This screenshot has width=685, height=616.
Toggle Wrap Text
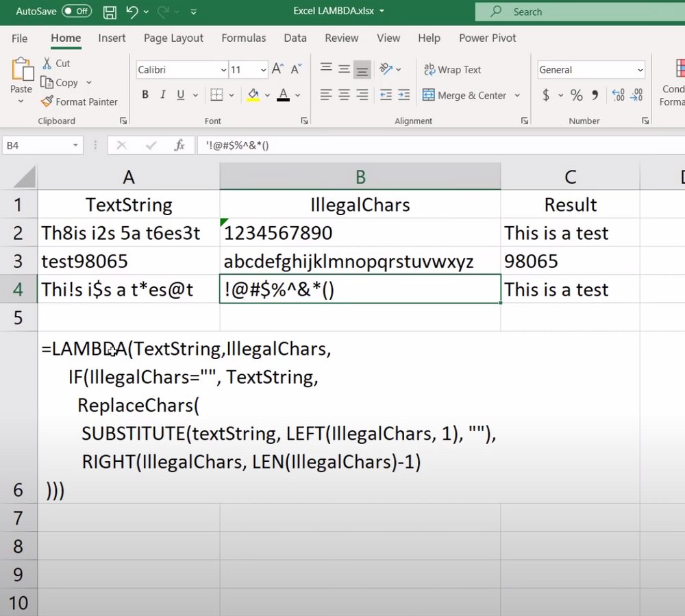click(452, 69)
